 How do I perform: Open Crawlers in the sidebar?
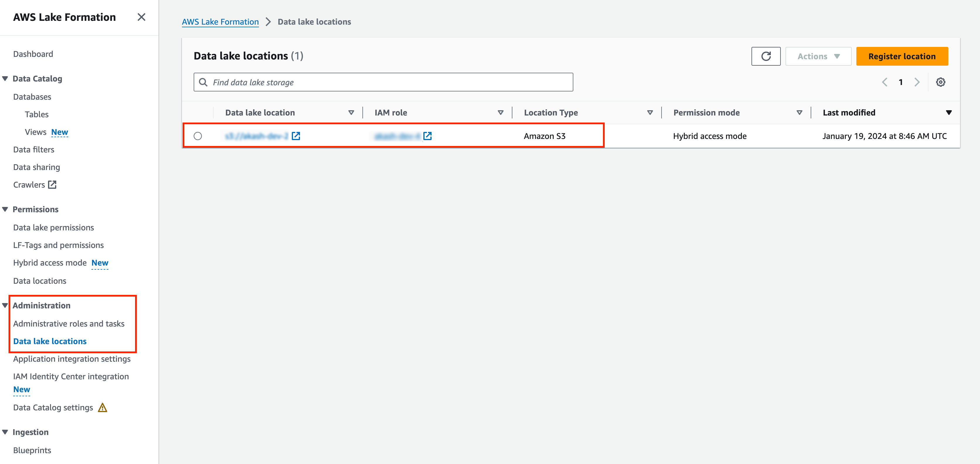29,185
